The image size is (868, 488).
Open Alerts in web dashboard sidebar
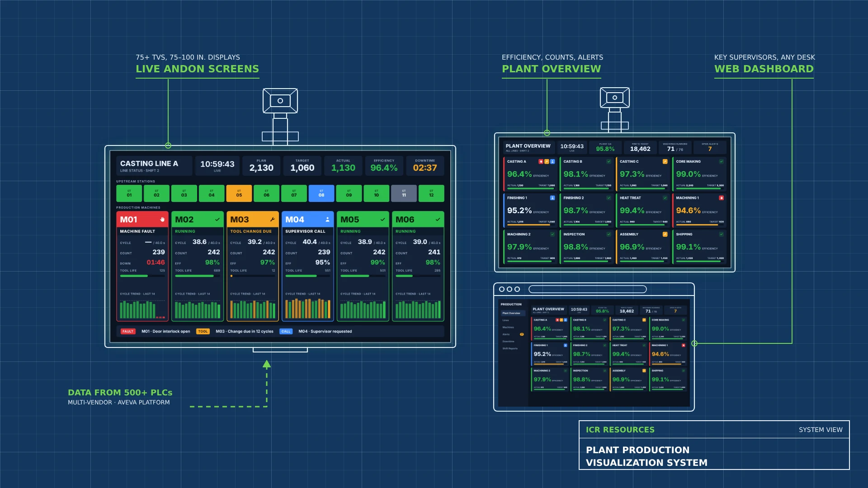(x=506, y=334)
